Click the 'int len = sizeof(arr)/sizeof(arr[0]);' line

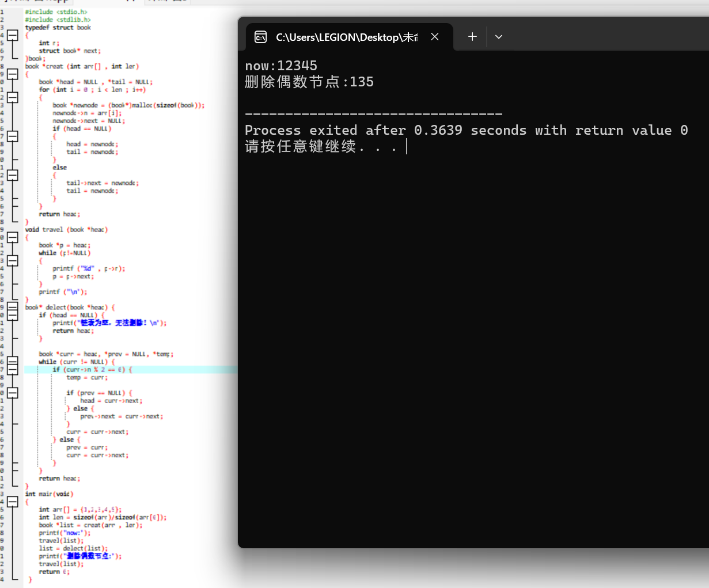(103, 517)
